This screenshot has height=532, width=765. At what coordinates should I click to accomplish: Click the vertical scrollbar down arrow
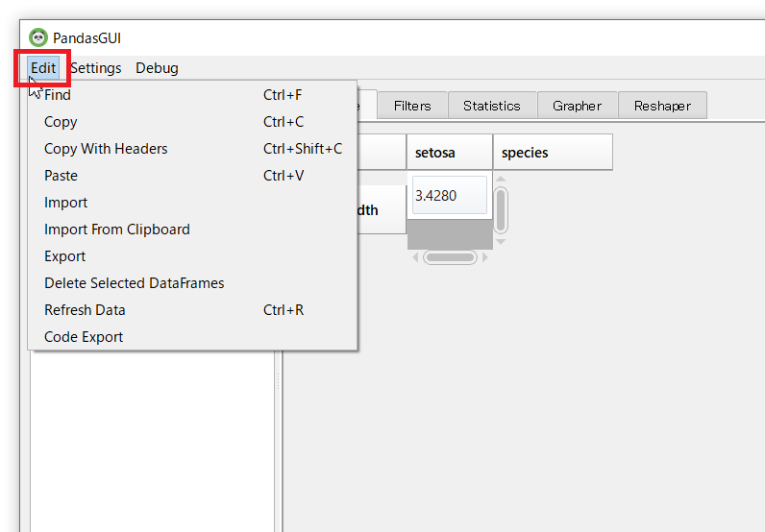(500, 240)
